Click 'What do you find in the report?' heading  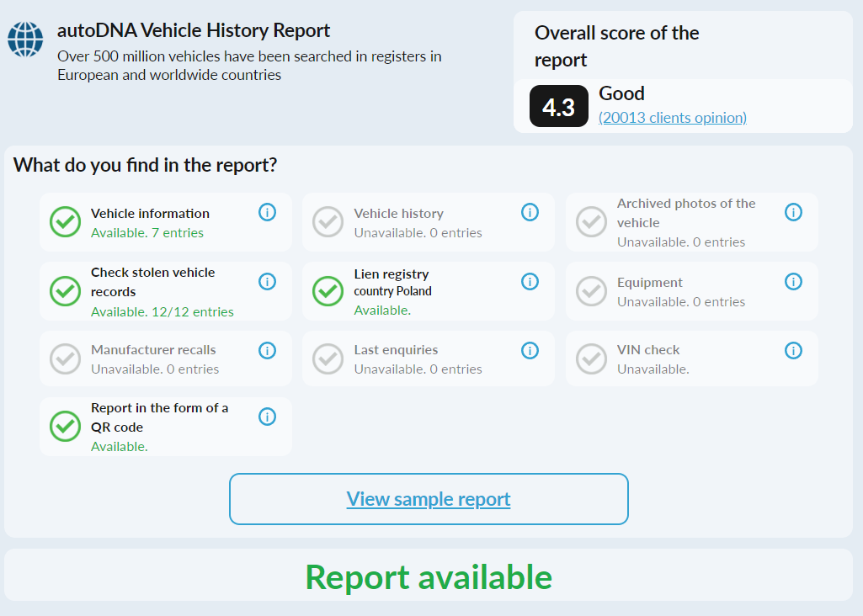pos(146,165)
